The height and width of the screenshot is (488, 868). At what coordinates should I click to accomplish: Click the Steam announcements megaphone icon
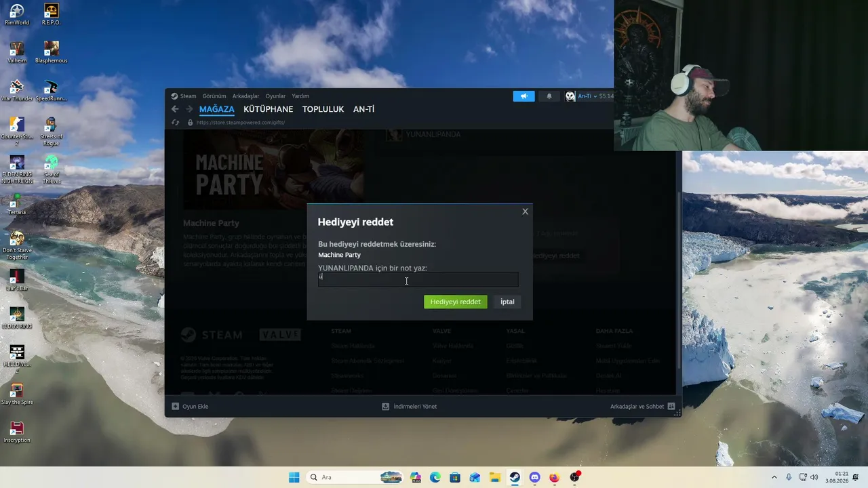coord(524,96)
